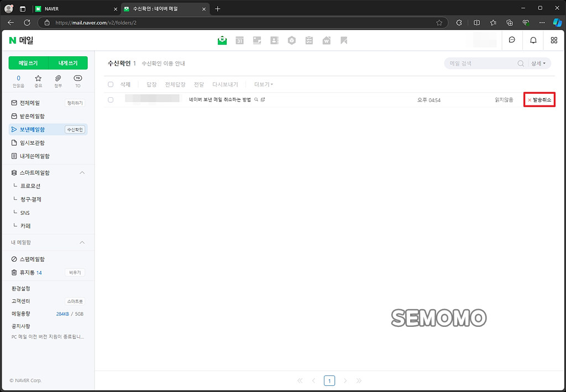The height and width of the screenshot is (392, 566).
Task: Open the Memo service icon
Action: point(257,40)
